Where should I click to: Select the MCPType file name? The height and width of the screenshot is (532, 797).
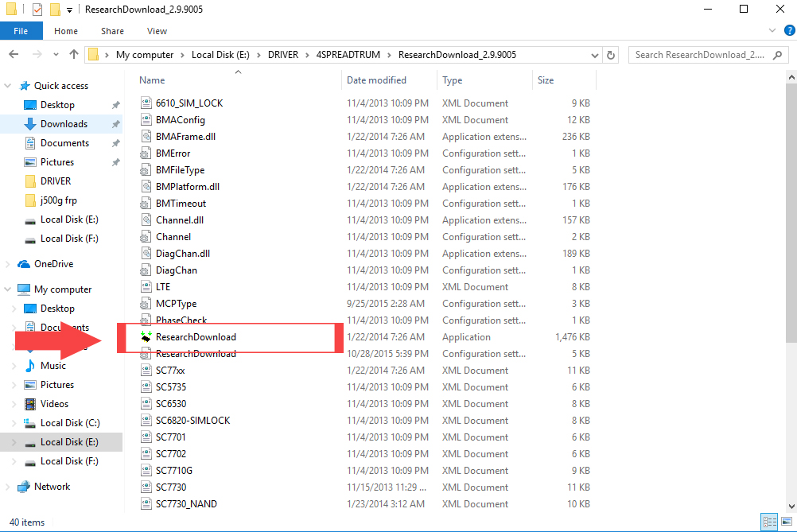177,303
